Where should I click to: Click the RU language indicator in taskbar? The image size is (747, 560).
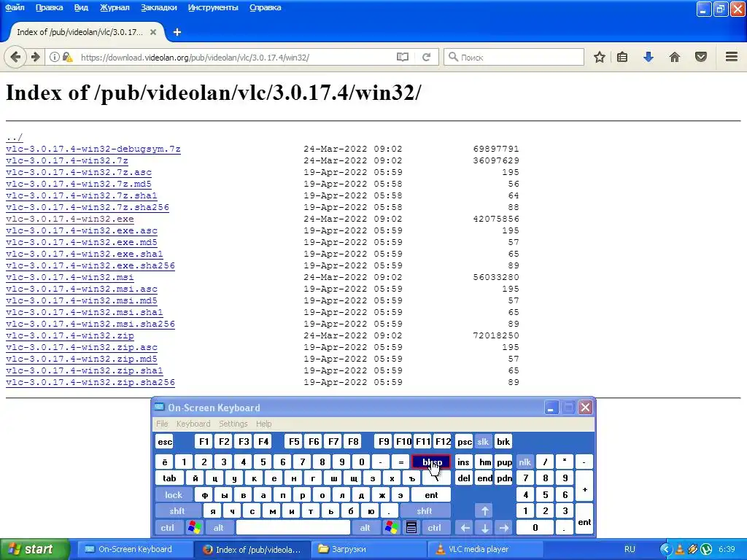coord(630,549)
